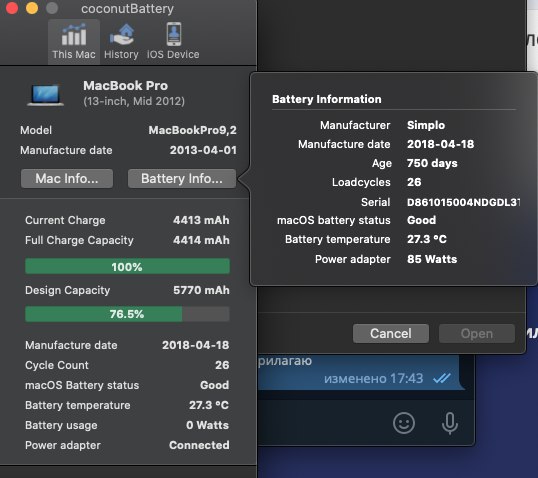Click the 4413 mAh current charge value
538x478 pixels.
pos(201,220)
